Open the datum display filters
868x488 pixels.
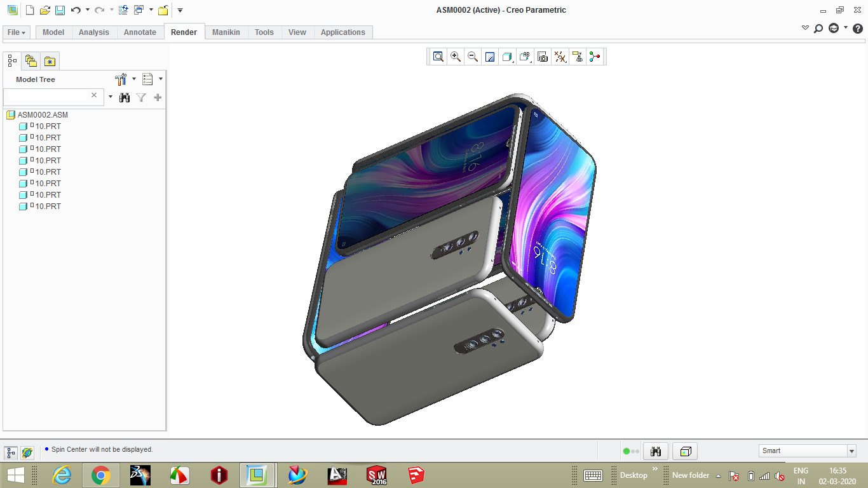[560, 57]
